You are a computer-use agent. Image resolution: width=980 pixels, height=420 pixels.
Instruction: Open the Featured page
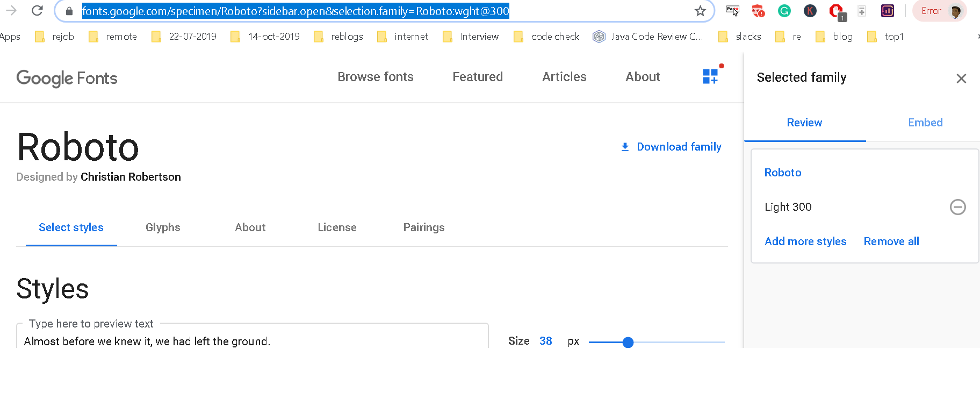click(x=478, y=77)
